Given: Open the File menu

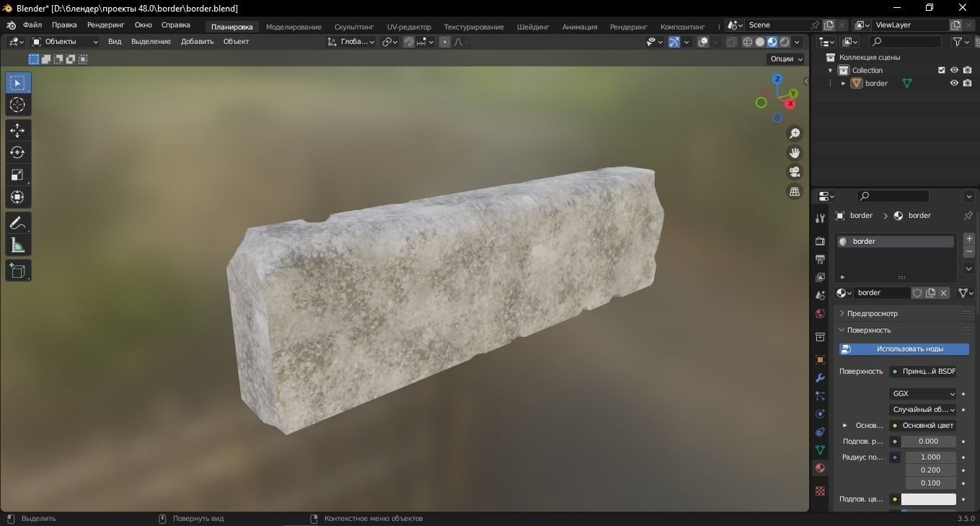Looking at the screenshot, I should [x=32, y=25].
